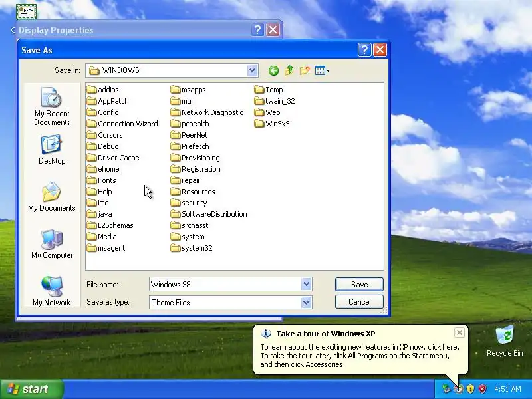Select the srchasst folder
This screenshot has width=532, height=399.
tap(190, 225)
